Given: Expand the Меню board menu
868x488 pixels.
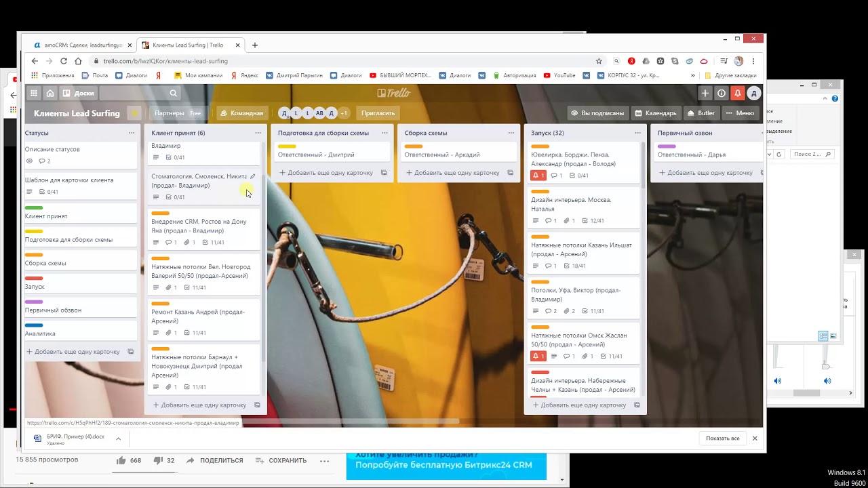Looking at the screenshot, I should (x=739, y=113).
